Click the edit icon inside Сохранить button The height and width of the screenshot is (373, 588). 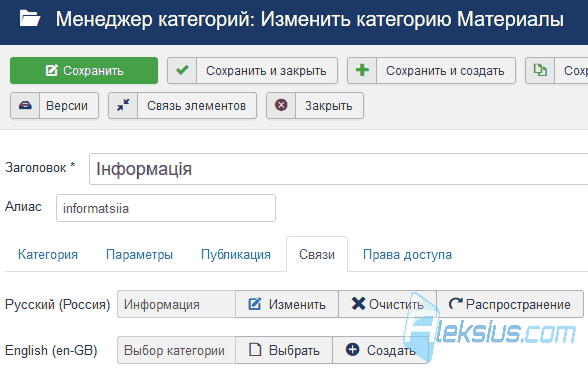[52, 70]
